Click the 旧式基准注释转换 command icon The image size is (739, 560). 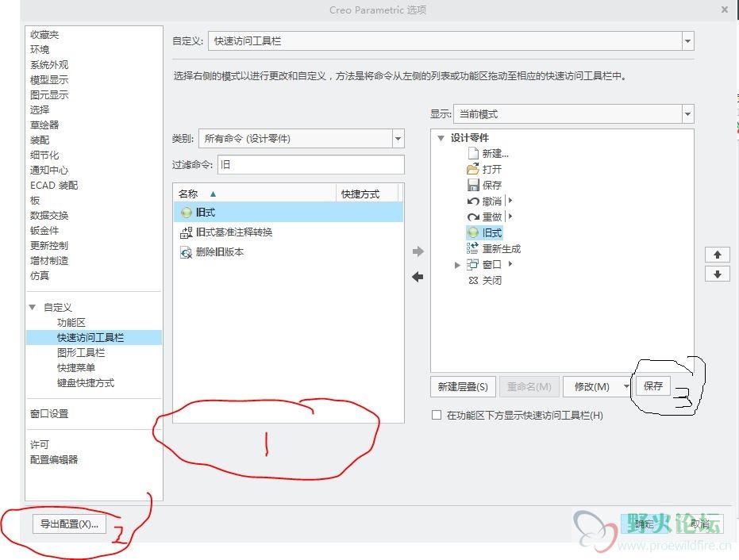(x=187, y=232)
